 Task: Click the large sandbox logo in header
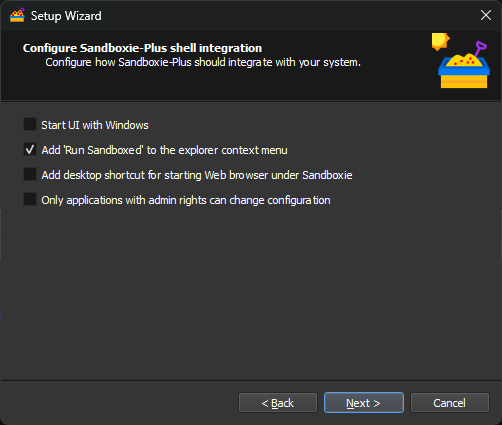point(461,61)
